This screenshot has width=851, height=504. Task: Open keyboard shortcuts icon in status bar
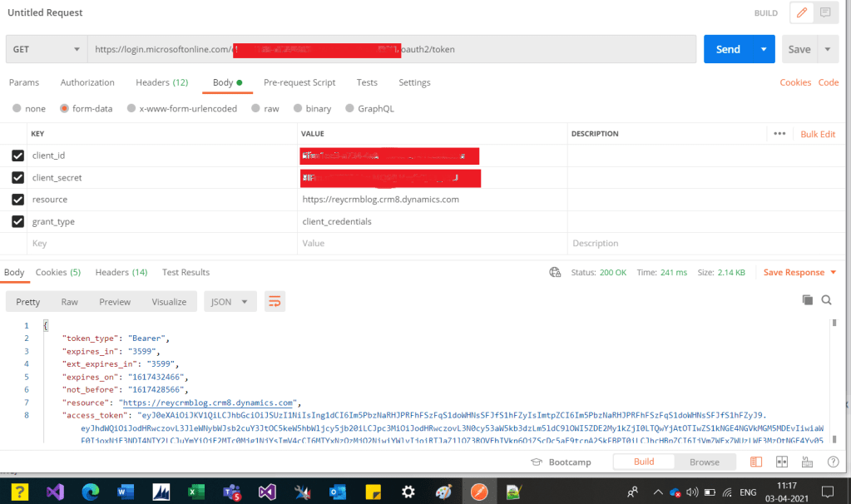point(807,462)
